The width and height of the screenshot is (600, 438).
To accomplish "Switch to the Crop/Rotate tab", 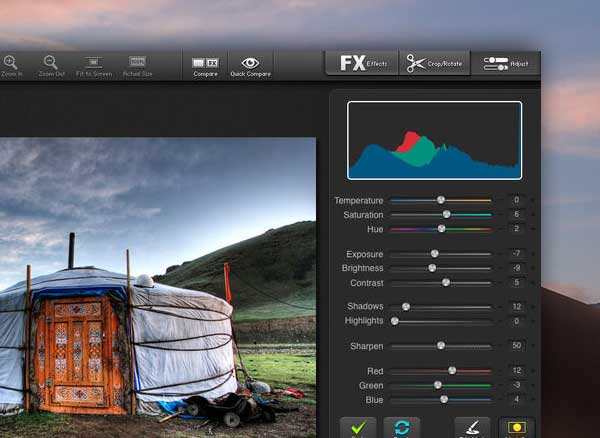I will (435, 63).
